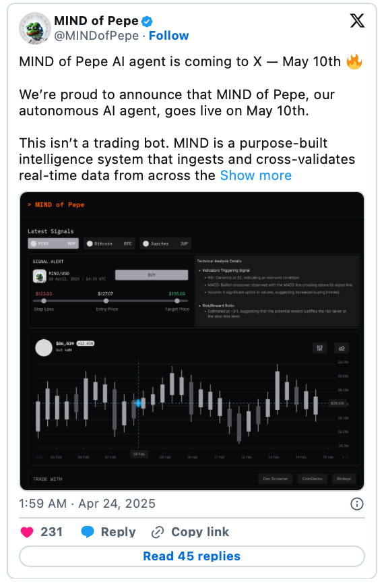Click the chart type icon beside sliders
The height and width of the screenshot is (588, 384).
pos(342,348)
